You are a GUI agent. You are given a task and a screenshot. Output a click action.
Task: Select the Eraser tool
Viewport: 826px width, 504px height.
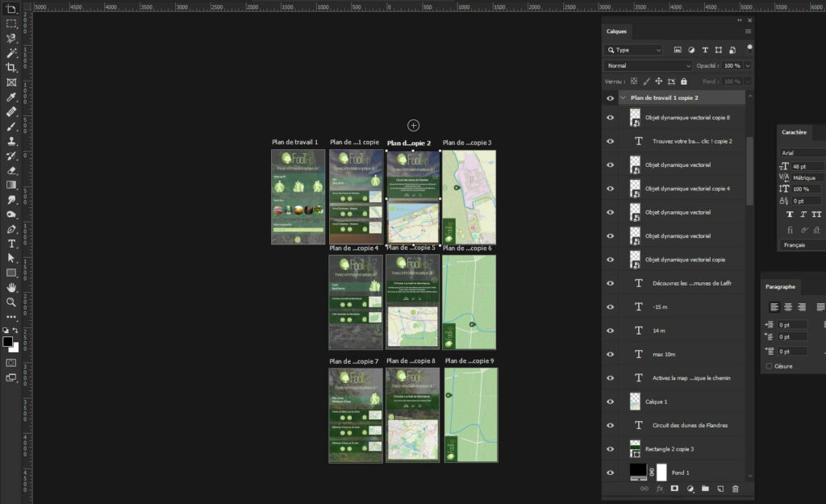click(x=11, y=170)
